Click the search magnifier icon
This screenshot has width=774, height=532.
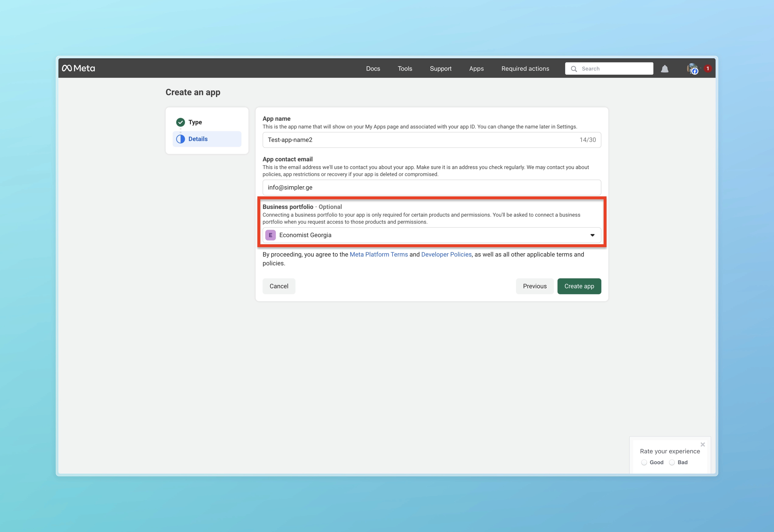pos(574,69)
